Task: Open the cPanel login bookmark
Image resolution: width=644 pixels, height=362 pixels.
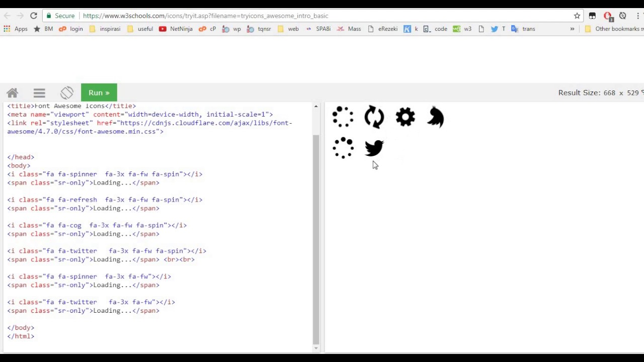Action: pos(71,29)
